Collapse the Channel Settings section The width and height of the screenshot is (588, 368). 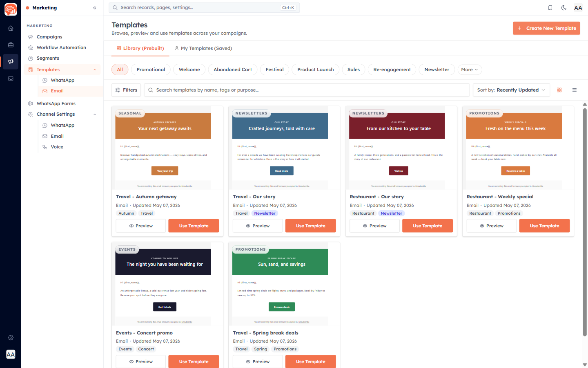pyautogui.click(x=95, y=114)
